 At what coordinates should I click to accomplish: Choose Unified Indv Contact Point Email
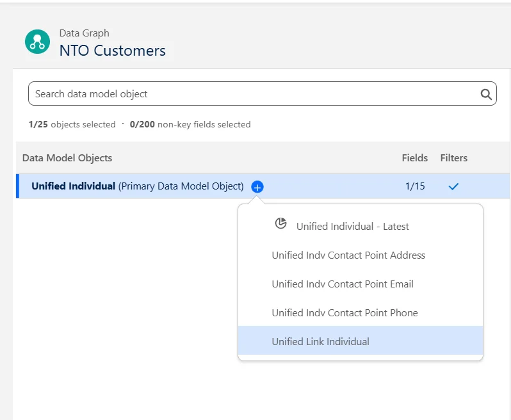click(x=361, y=284)
